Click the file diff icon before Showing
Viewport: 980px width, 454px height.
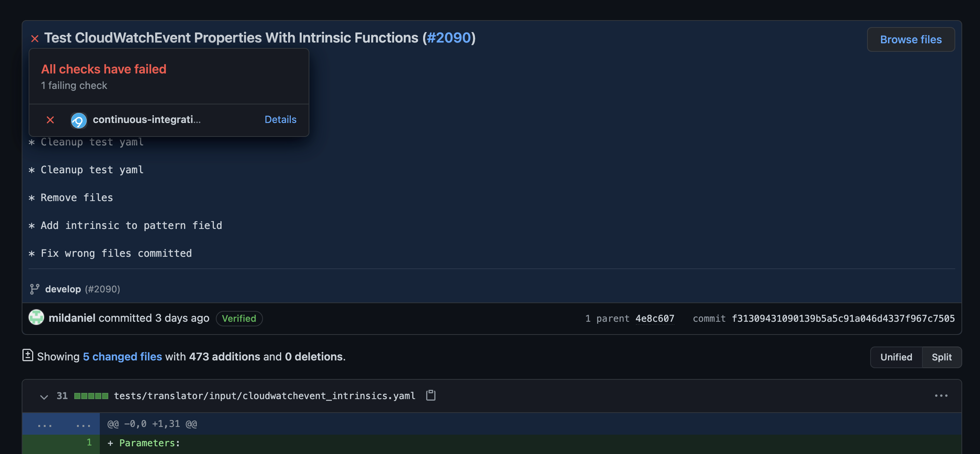click(x=28, y=355)
